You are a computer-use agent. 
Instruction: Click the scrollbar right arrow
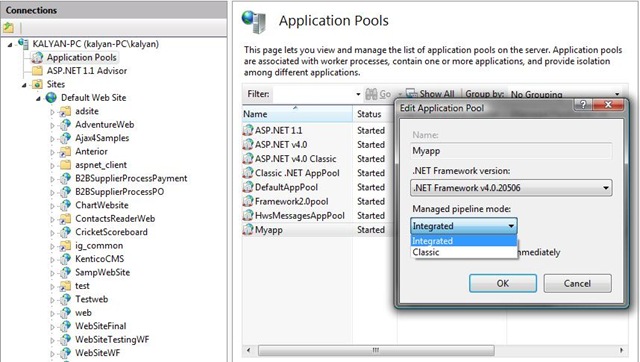point(621,350)
